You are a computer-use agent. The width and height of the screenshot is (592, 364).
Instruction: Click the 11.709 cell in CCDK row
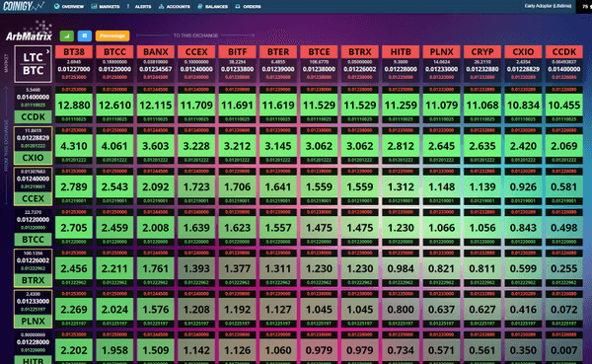(196, 105)
